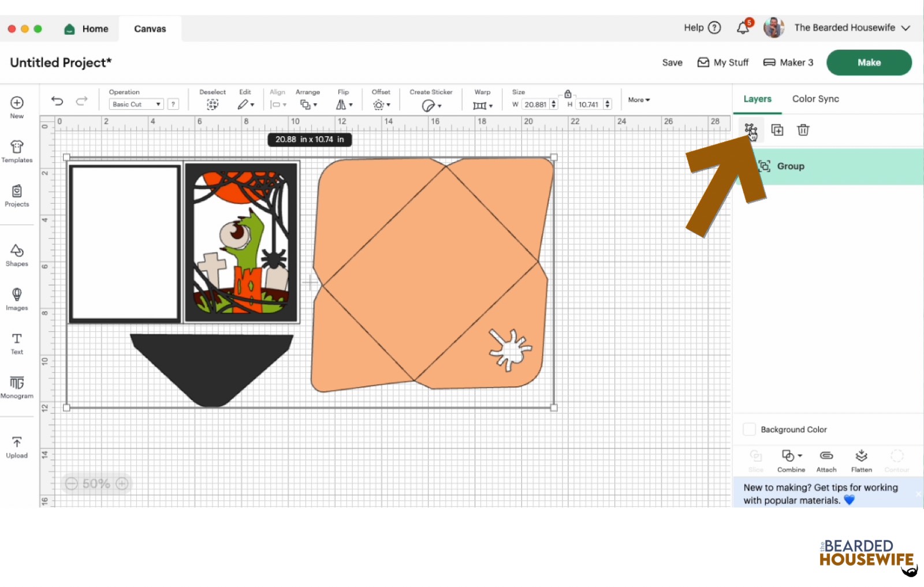Open the Offset tool
Screen dimensions: 924x587
[380, 104]
